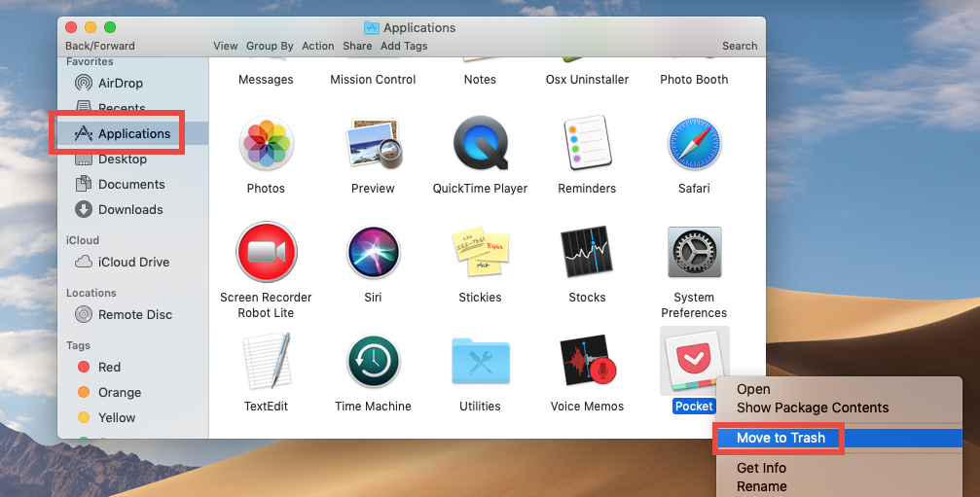Select the Preview app icon
Screen dimensions: 980x497
click(x=376, y=144)
